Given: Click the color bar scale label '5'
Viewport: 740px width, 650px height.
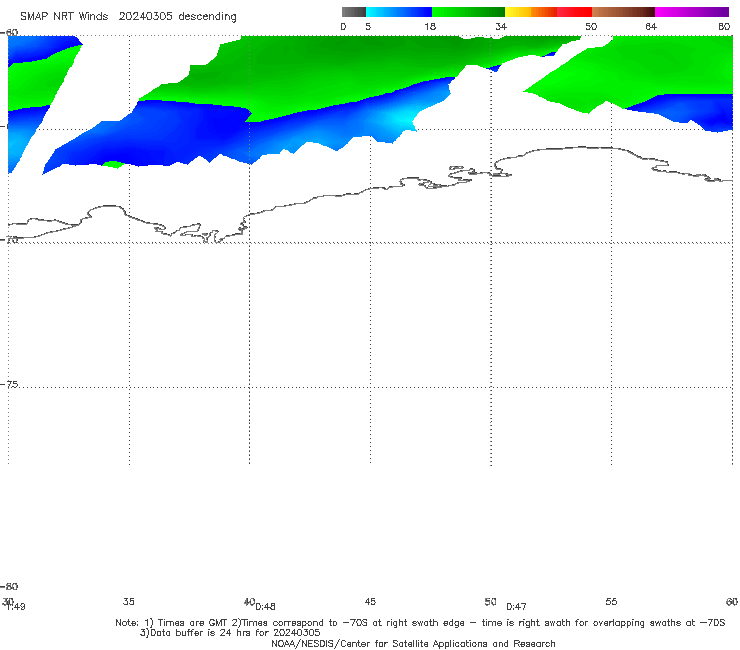Looking at the screenshot, I should [x=368, y=27].
